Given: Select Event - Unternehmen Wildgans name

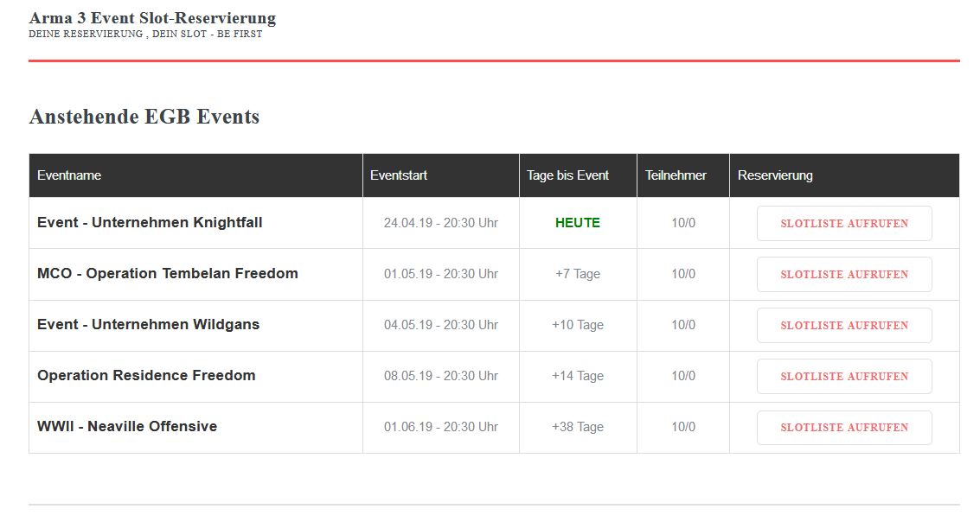Looking at the screenshot, I should point(148,325).
